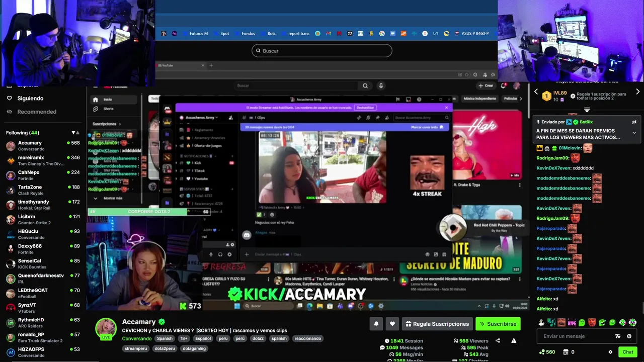Screen dimensions: 644x362
Task: Open the Futuros M bookmark folder
Action: (195, 34)
